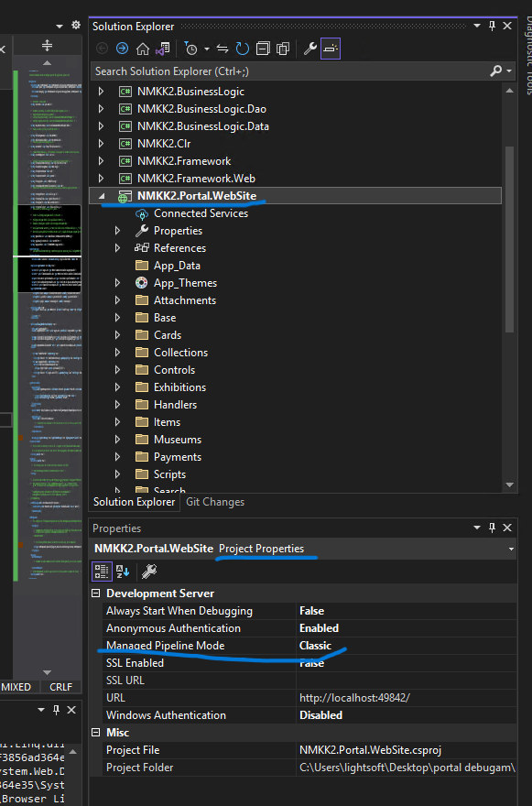Open the dropdown arrow beside Pending Changes Filter
This screenshot has width=532, height=806.
pyautogui.click(x=207, y=49)
